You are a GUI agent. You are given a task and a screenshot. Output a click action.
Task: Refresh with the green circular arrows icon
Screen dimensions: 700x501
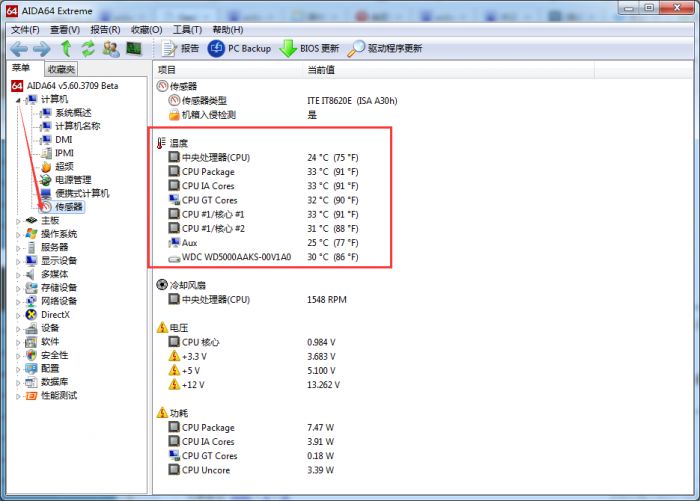coord(88,48)
